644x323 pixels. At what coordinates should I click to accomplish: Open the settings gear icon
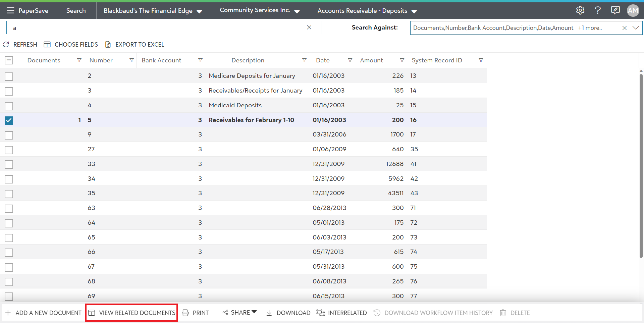pyautogui.click(x=580, y=10)
